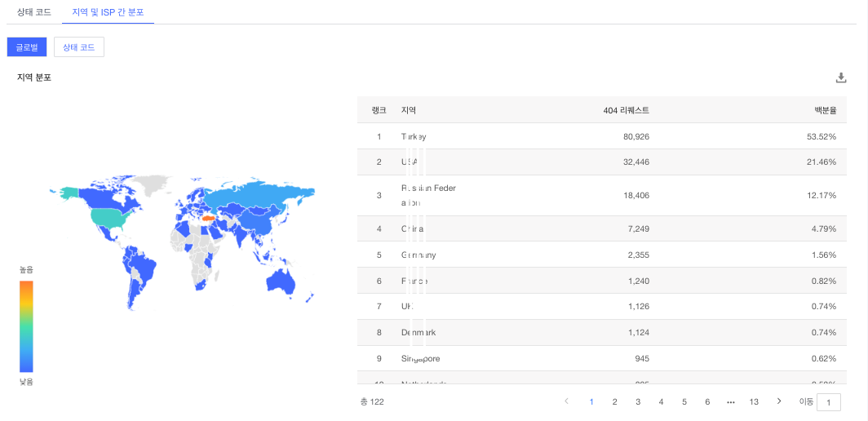
Task: Click the 높음 legend label
Action: [27, 270]
